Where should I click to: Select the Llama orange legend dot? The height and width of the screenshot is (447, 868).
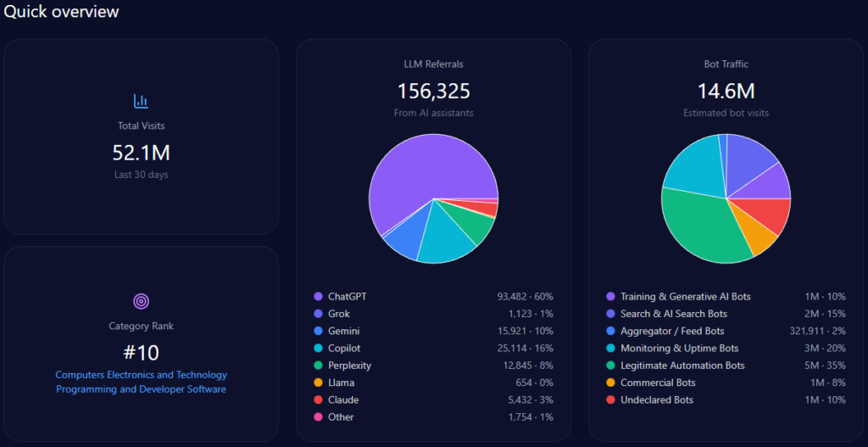[318, 383]
